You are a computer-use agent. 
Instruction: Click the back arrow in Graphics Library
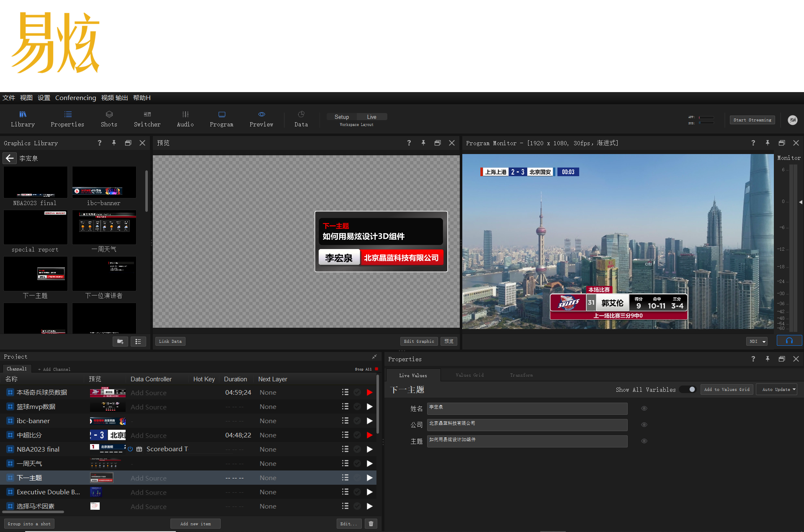point(10,158)
